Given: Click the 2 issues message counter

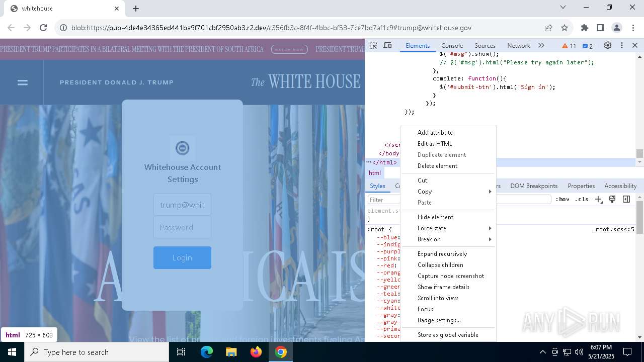Looking at the screenshot, I should click(588, 46).
